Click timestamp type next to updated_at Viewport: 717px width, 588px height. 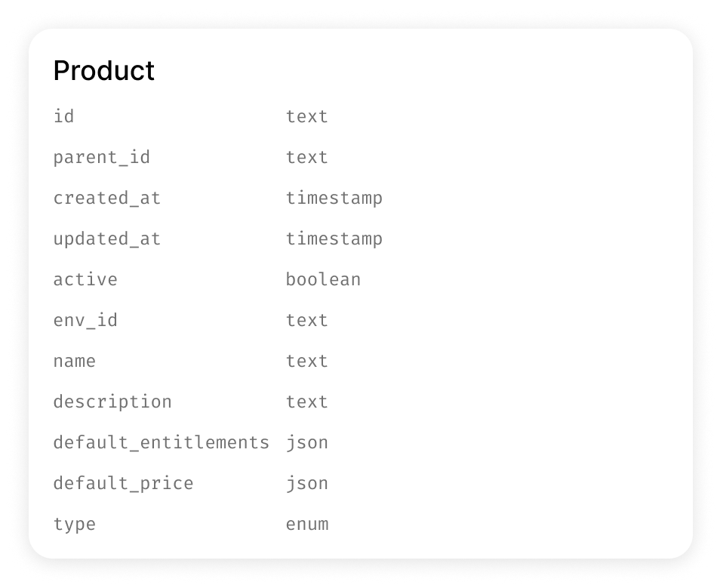(334, 239)
